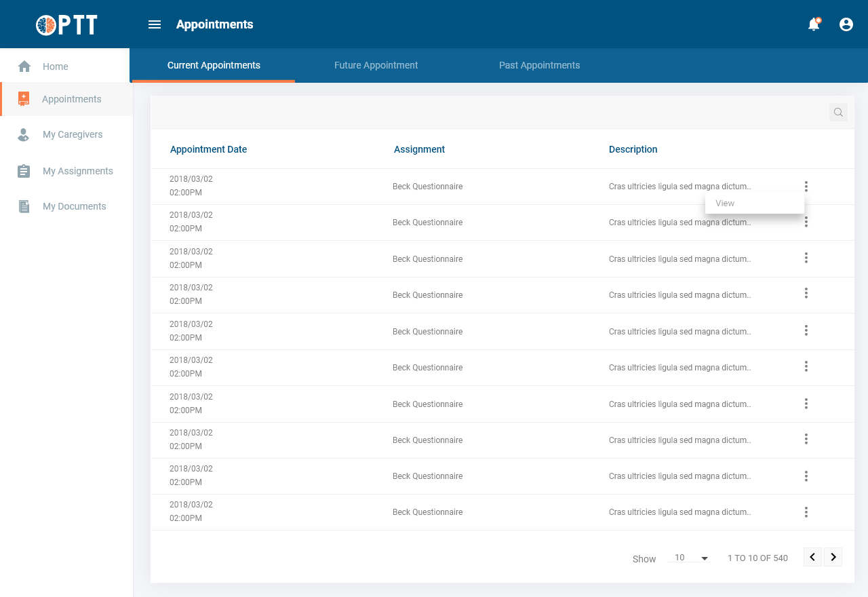Click the search magnifier icon in table

coord(838,113)
